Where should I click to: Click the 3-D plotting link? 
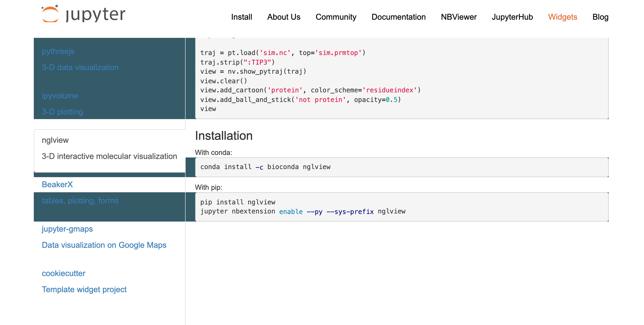62,112
